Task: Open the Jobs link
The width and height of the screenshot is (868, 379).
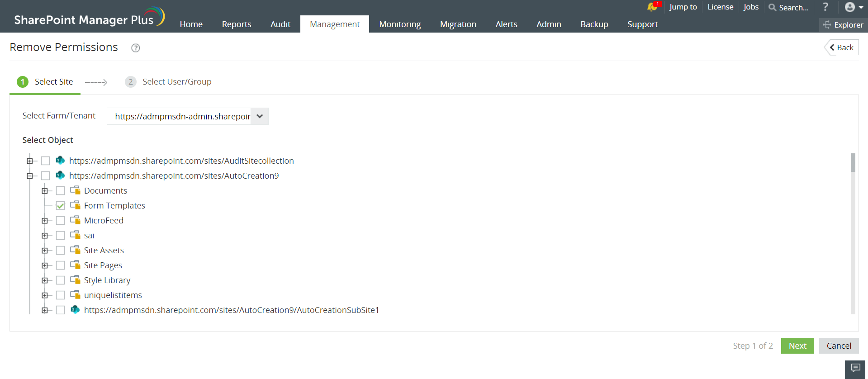Action: point(751,7)
